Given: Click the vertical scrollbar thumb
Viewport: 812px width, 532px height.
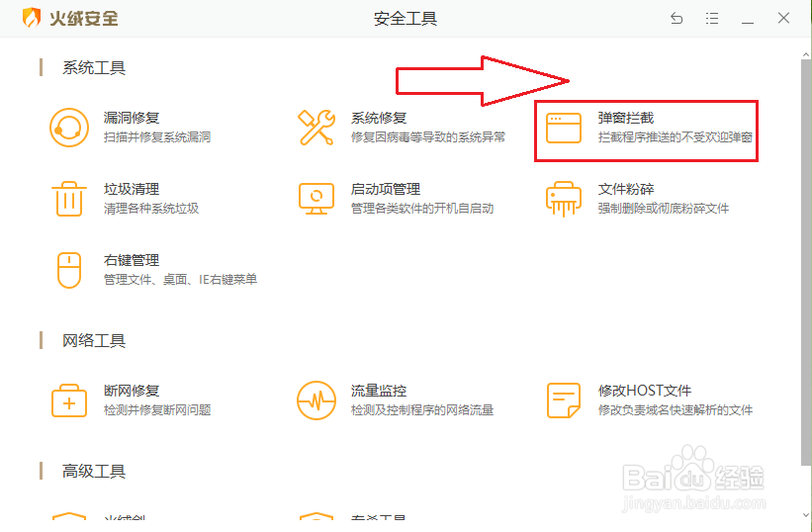Looking at the screenshot, I should pyautogui.click(x=806, y=262).
